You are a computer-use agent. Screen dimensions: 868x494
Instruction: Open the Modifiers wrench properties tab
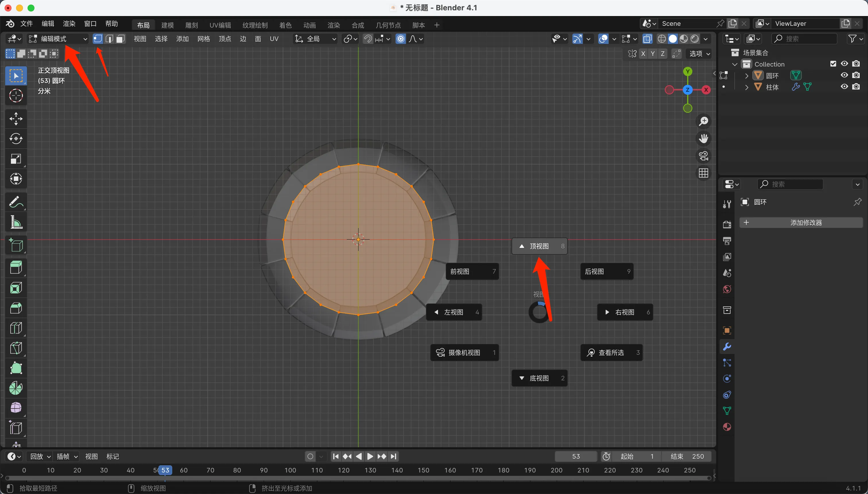coord(727,347)
